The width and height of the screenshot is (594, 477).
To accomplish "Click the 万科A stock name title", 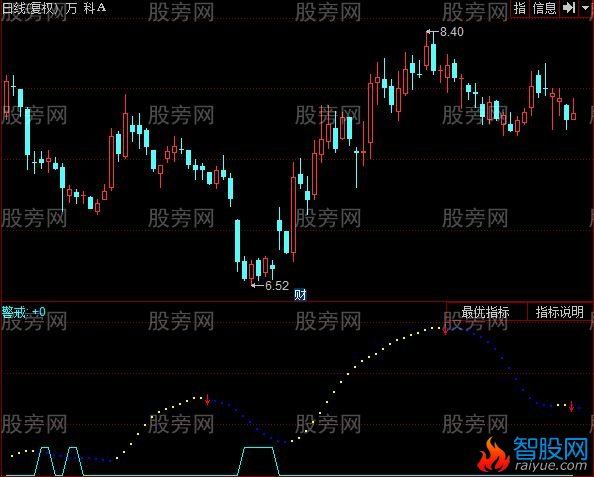I will 86,8.
